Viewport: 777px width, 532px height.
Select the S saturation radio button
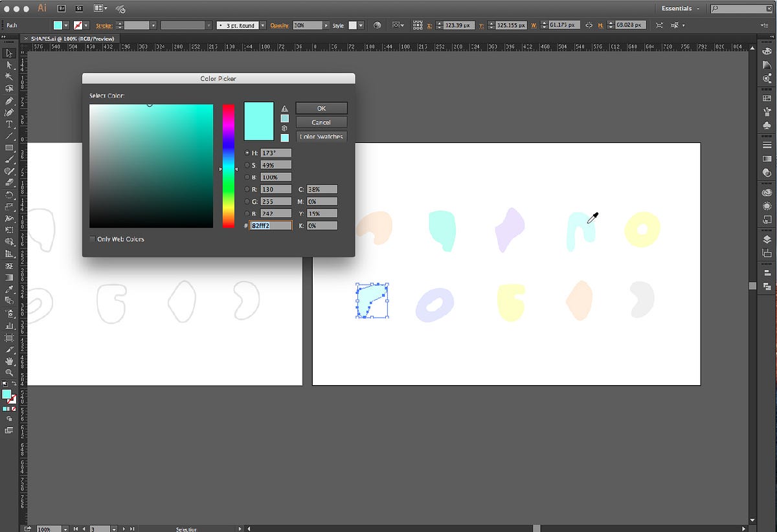(247, 165)
